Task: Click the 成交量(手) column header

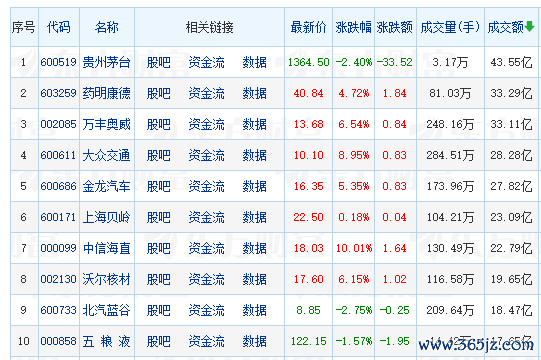Action: (x=450, y=27)
